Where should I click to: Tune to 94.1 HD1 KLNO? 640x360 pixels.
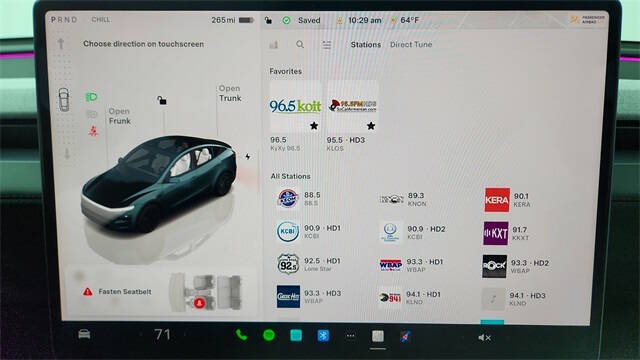coord(411,298)
